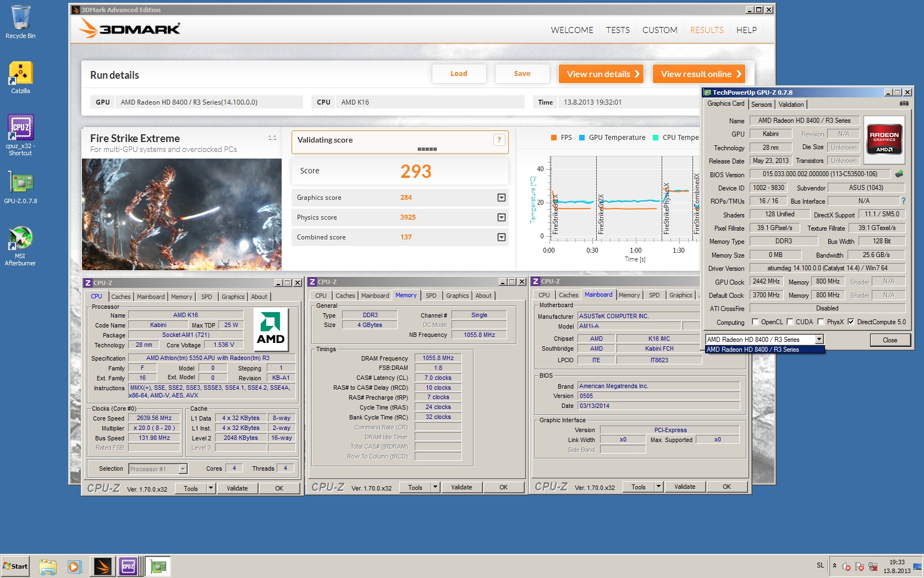
Task: Open SPD tab in the CPU-Z Memory window
Action: pos(431,296)
